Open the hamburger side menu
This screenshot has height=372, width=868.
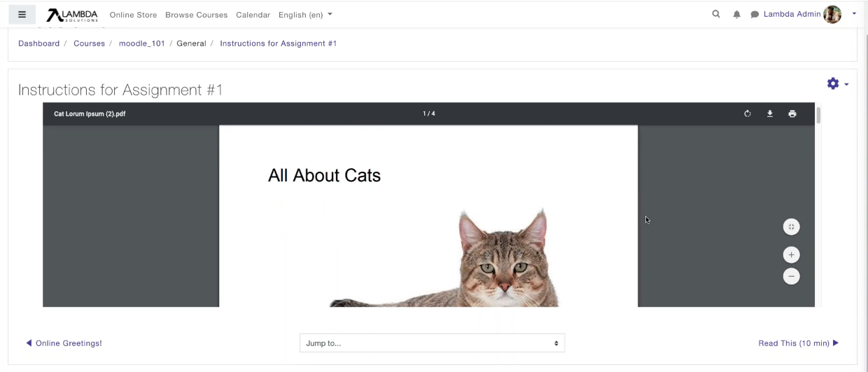click(22, 14)
